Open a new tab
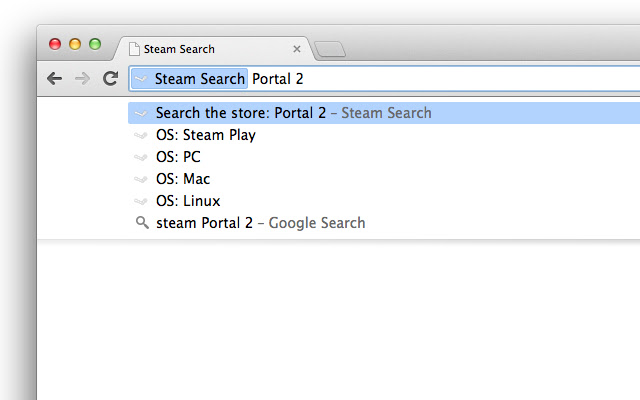 coord(329,48)
